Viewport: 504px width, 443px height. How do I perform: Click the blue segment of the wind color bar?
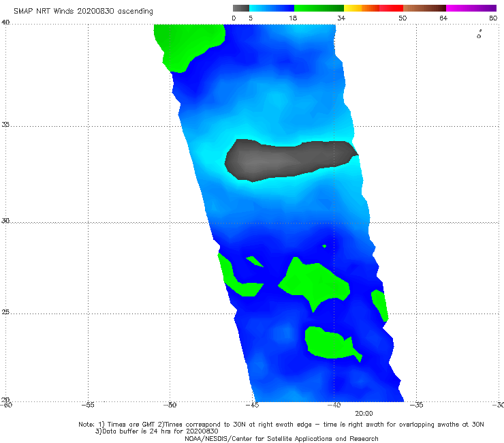pyautogui.click(x=272, y=8)
